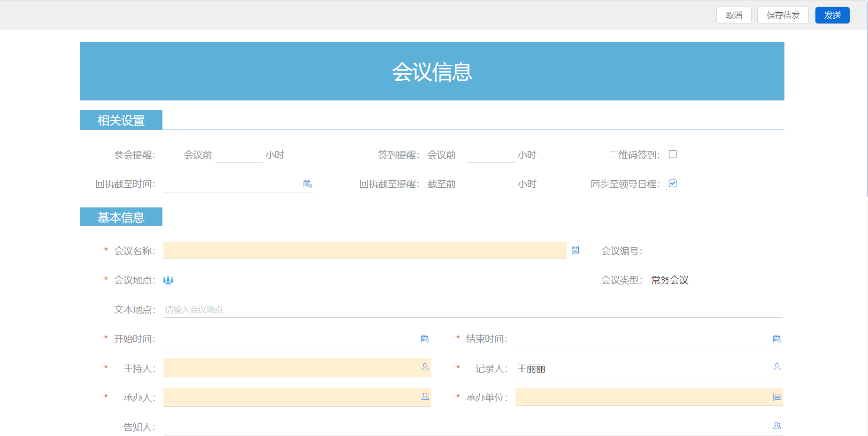Viewport: 868px width, 436px height.
Task: Click department picker icon for 承办单位
Action: coord(777,398)
